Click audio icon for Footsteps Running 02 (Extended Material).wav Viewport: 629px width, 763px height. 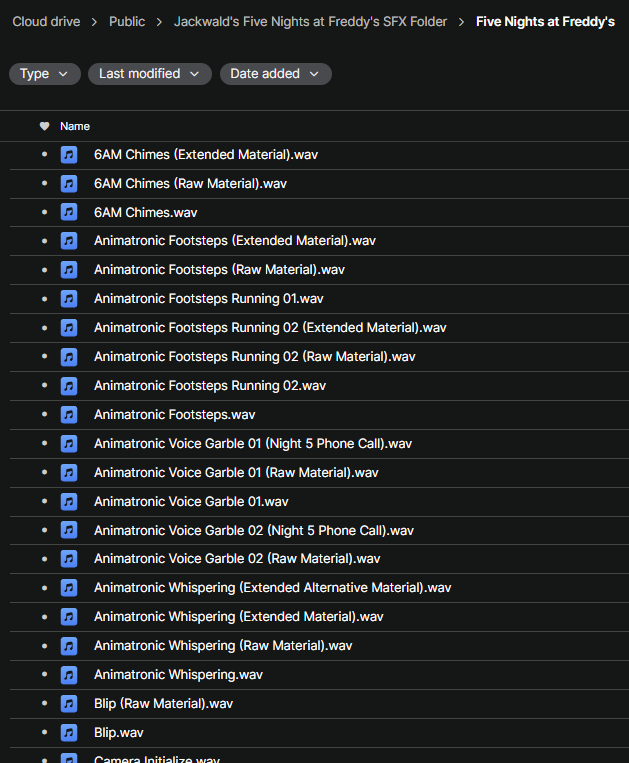pyautogui.click(x=69, y=327)
